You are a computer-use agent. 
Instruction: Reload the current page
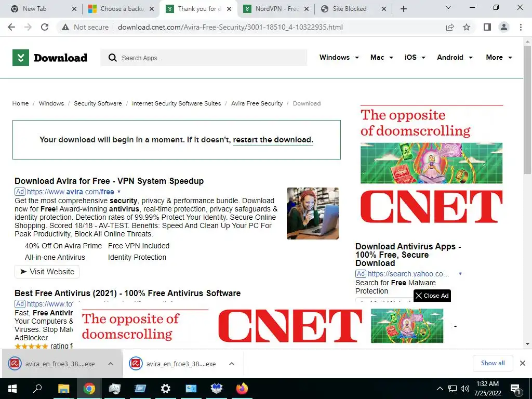[x=45, y=27]
